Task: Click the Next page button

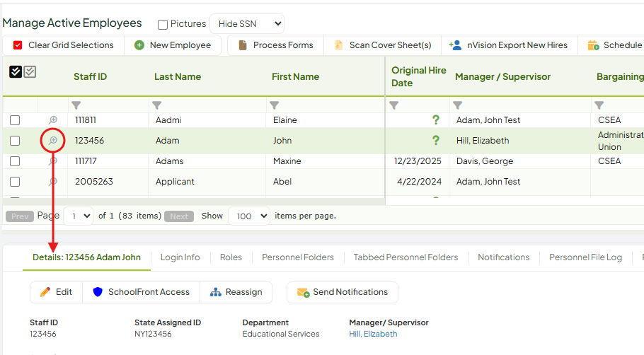Action: pyautogui.click(x=179, y=216)
